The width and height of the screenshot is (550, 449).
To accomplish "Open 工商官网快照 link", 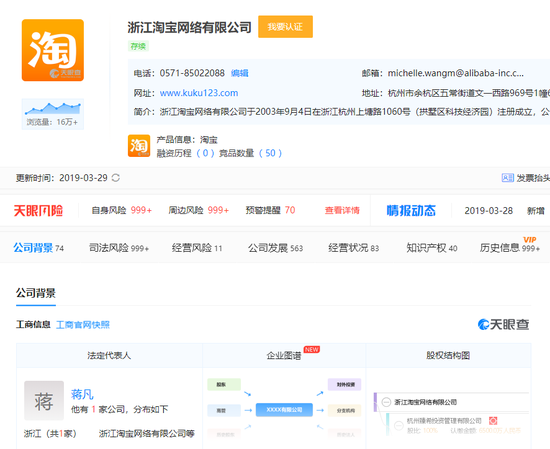I will [83, 325].
